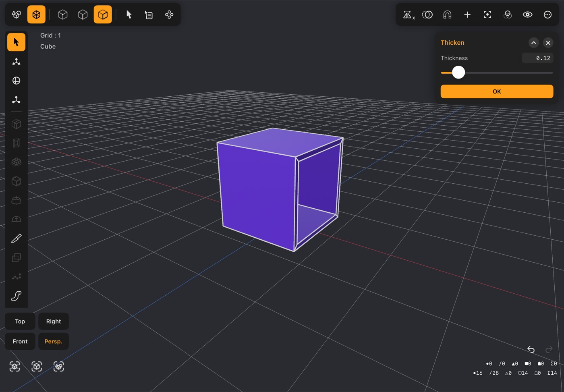This screenshot has height=392, width=564.
Task: Switch to object mode with the shapes icon
Action: coord(17,15)
